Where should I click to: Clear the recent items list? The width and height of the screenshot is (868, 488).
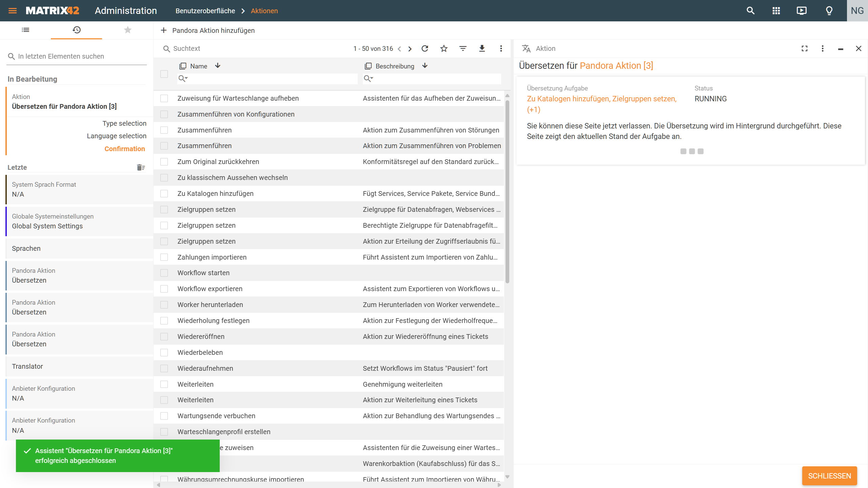[x=141, y=167]
